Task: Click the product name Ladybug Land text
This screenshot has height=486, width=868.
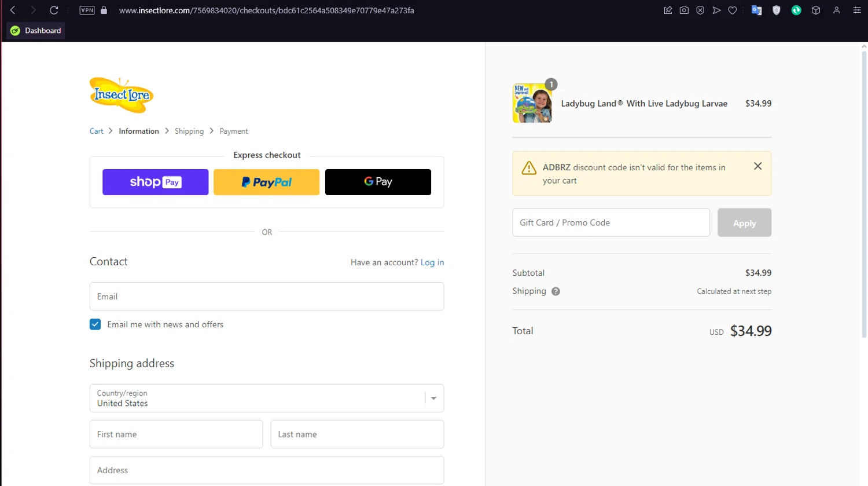Action: pos(644,104)
